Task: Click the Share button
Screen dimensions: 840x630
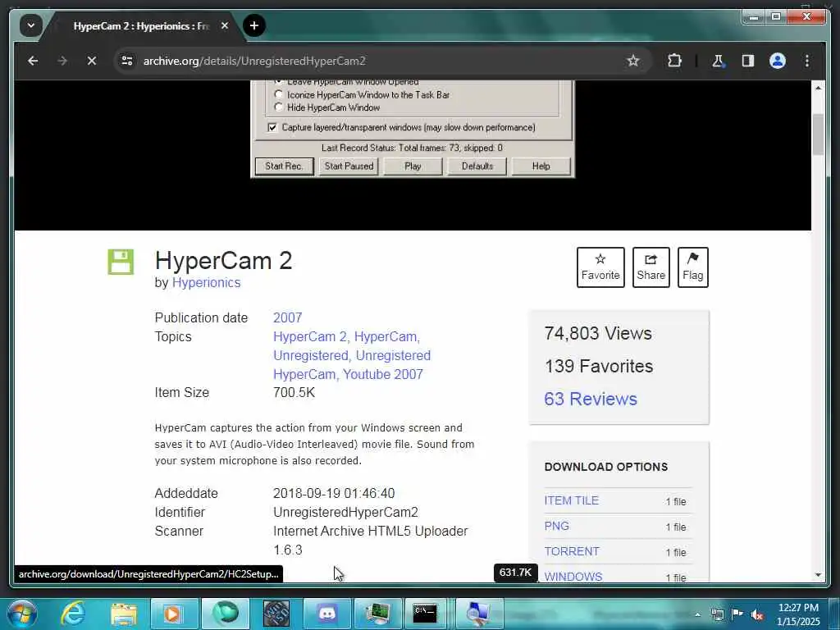Action: pyautogui.click(x=651, y=267)
